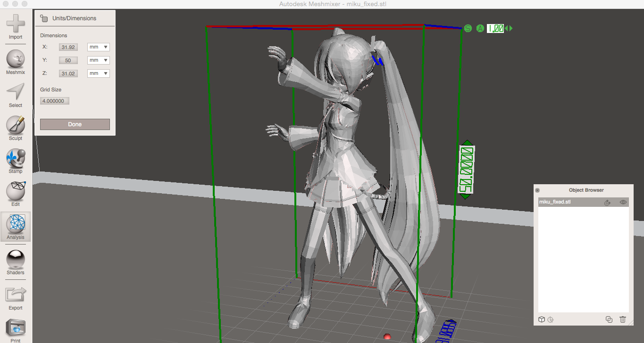
Task: Open the Meshmix part library
Action: pyautogui.click(x=15, y=60)
